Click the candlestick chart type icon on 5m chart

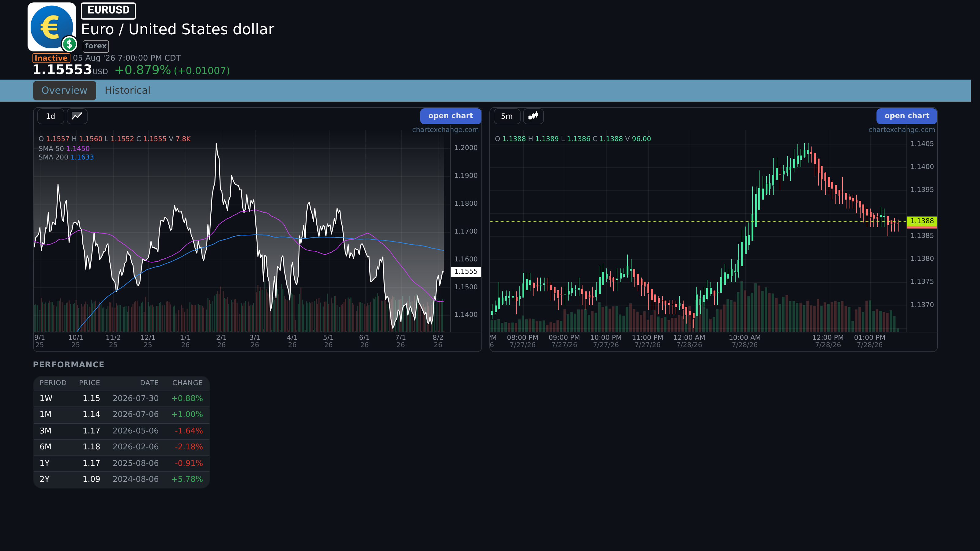tap(533, 116)
